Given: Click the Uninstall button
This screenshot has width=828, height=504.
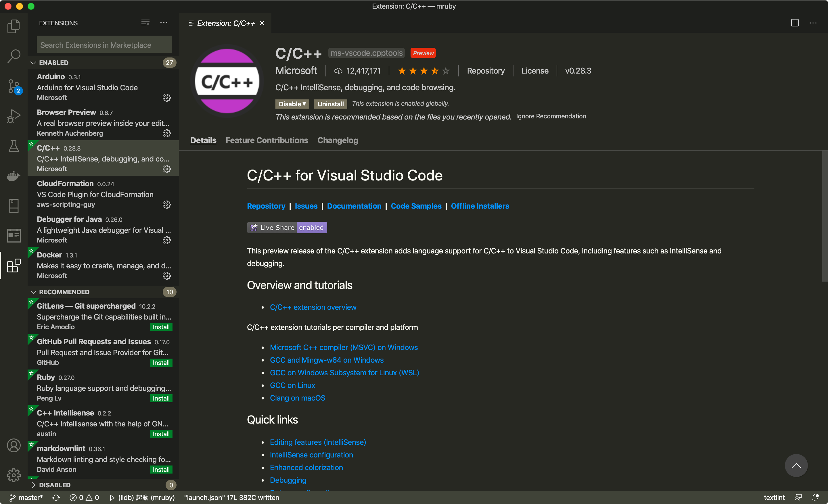Looking at the screenshot, I should tap(330, 104).
